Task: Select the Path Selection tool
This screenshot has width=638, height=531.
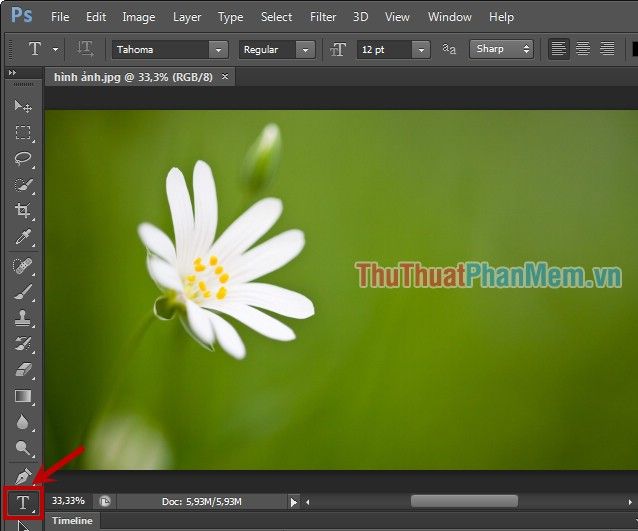Action: (x=23, y=526)
